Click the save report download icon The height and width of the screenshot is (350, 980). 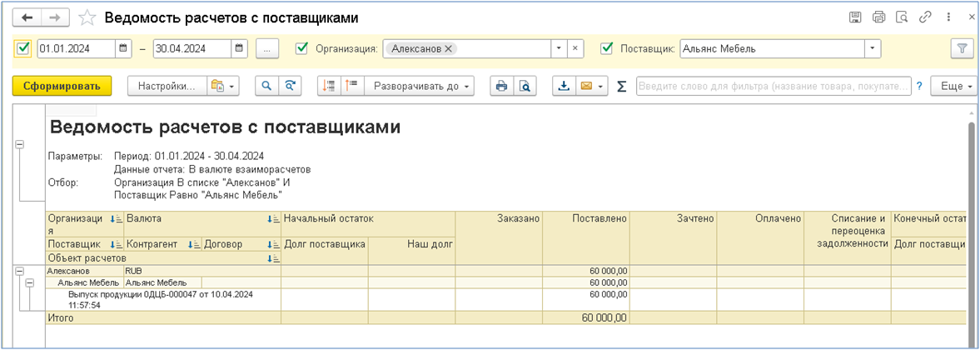coord(564,86)
